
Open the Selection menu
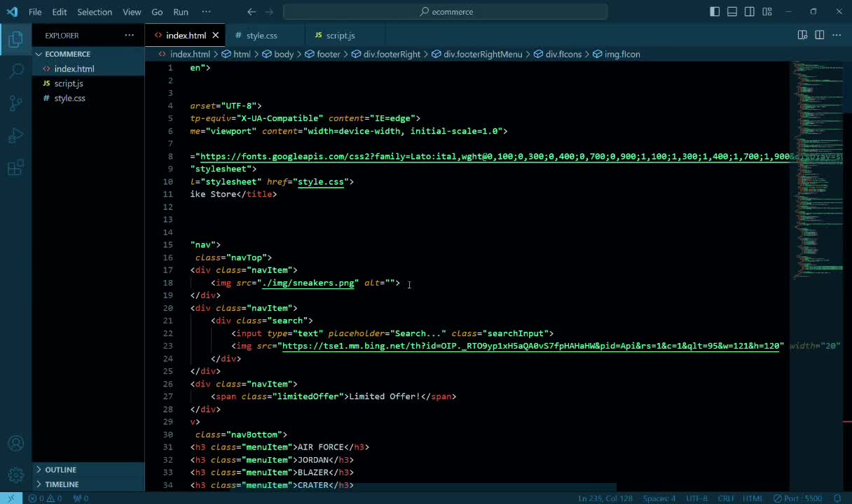point(95,12)
